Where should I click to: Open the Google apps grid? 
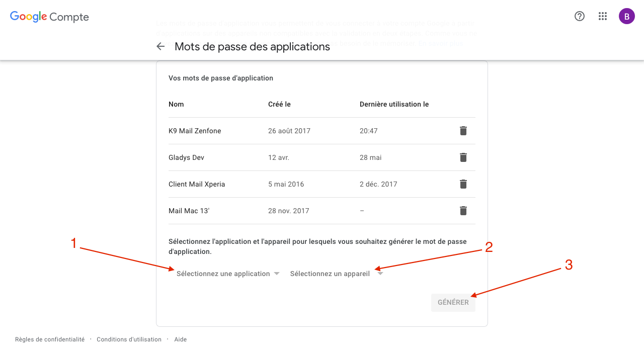(x=603, y=16)
